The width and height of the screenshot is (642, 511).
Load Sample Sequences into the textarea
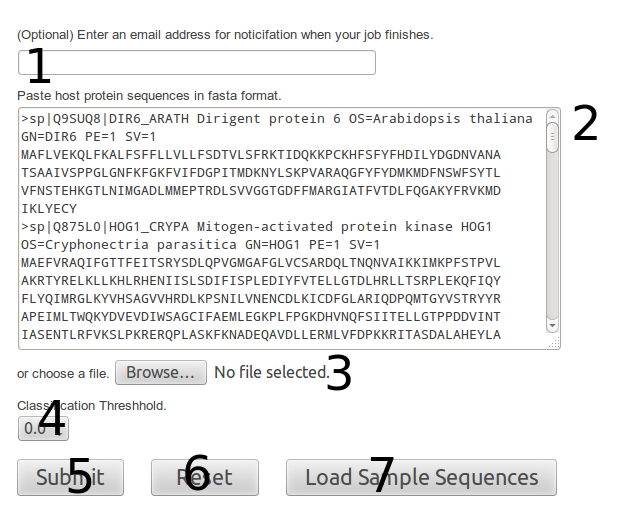click(421, 477)
